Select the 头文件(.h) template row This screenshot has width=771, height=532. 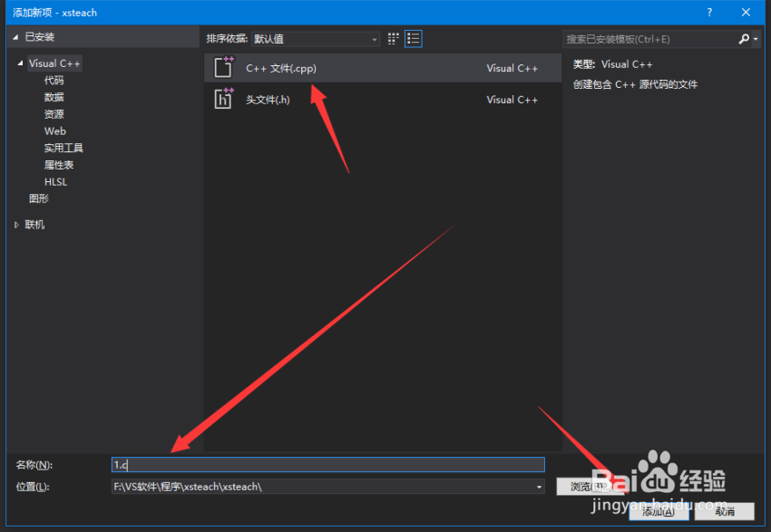coord(383,99)
